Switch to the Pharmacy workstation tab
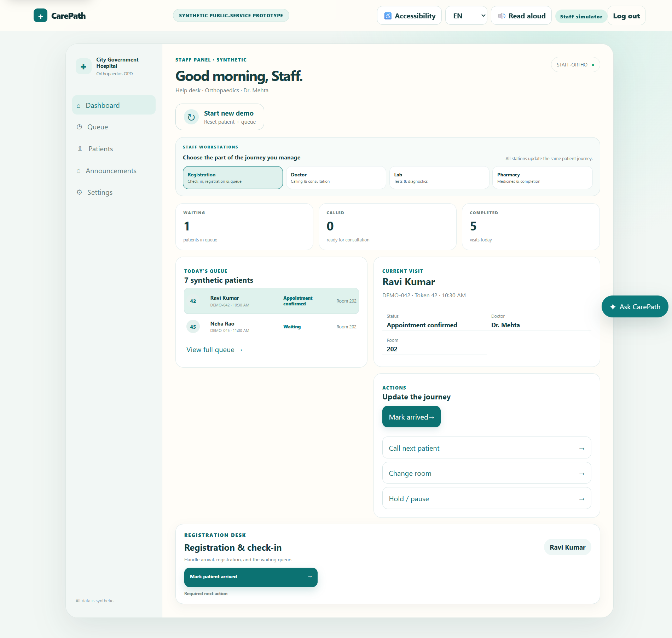 coord(543,178)
